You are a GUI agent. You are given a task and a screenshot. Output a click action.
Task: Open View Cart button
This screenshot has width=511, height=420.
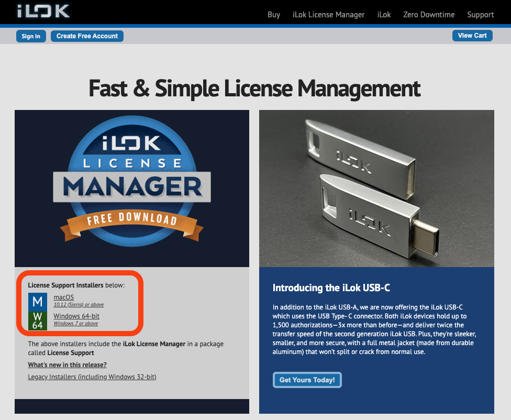472,36
